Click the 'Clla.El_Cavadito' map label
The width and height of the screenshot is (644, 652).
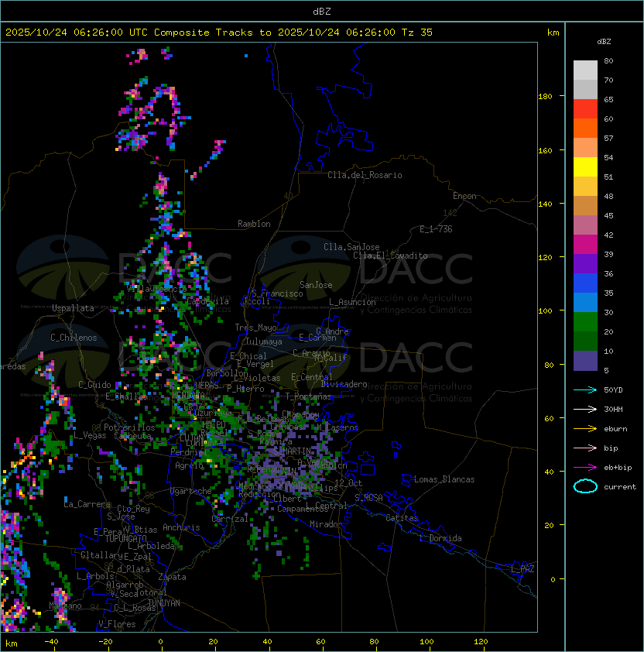(390, 256)
